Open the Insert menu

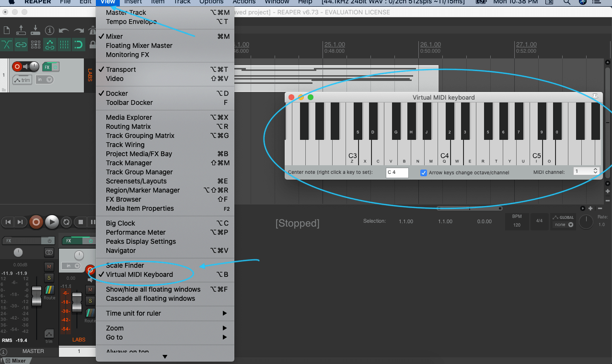click(133, 2)
